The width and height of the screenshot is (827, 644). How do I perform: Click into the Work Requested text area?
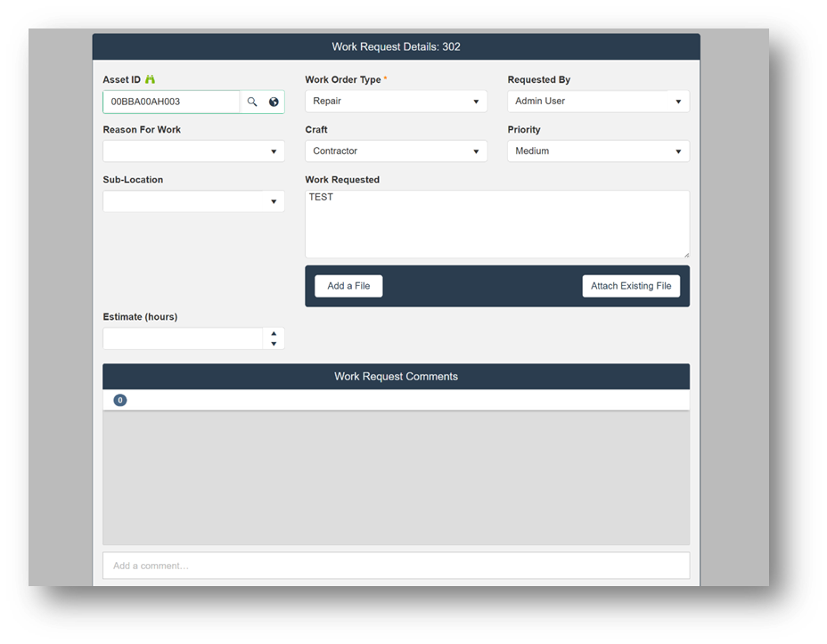click(496, 224)
